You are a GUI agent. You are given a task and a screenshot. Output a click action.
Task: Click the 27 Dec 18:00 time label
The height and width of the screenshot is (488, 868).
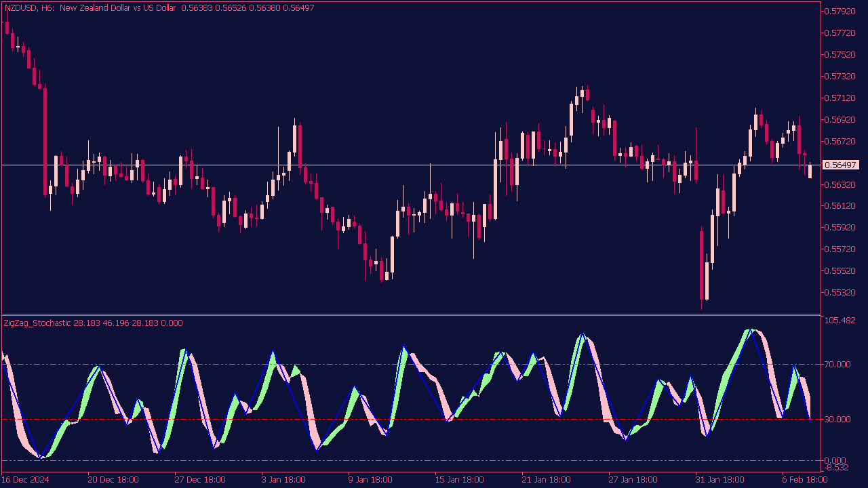200,480
